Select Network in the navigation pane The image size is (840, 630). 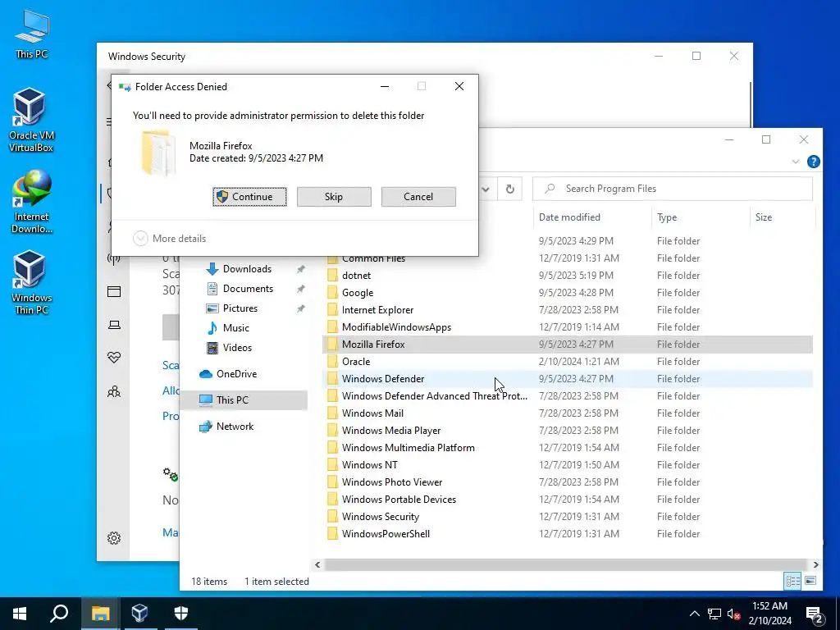(235, 427)
